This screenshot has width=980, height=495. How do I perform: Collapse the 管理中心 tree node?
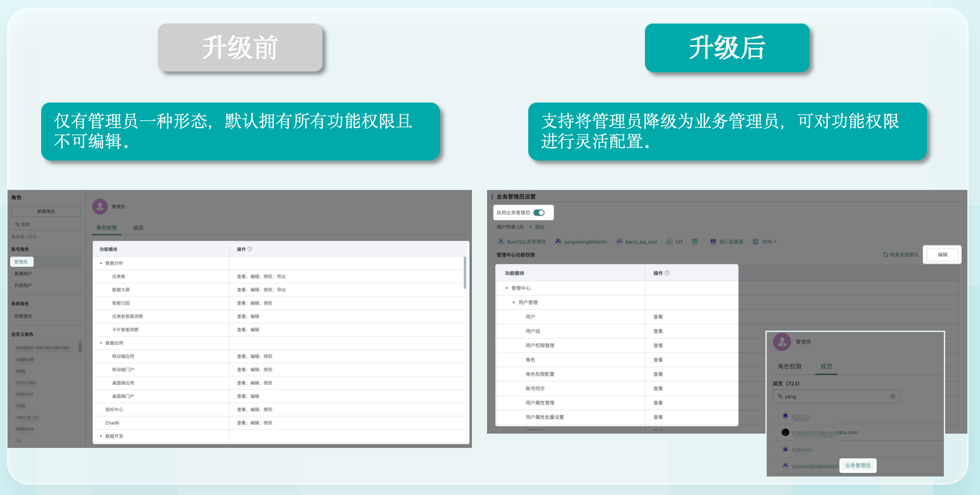coord(506,288)
